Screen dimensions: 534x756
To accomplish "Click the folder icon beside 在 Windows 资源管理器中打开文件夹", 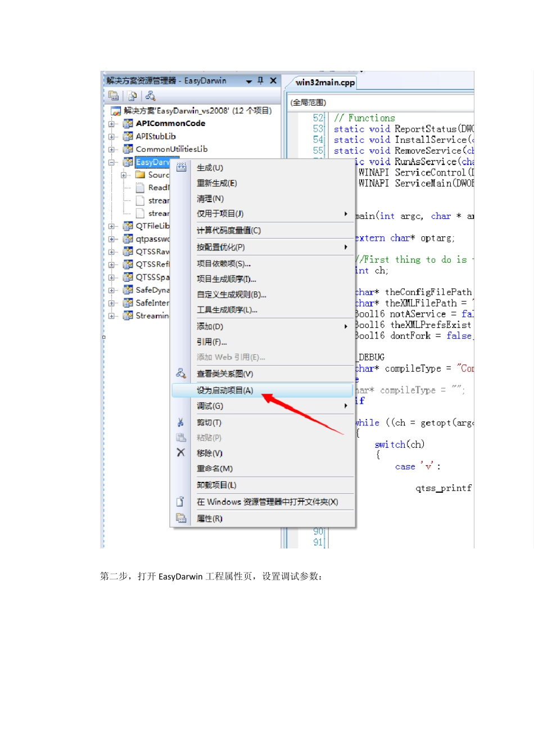I will pos(181,501).
